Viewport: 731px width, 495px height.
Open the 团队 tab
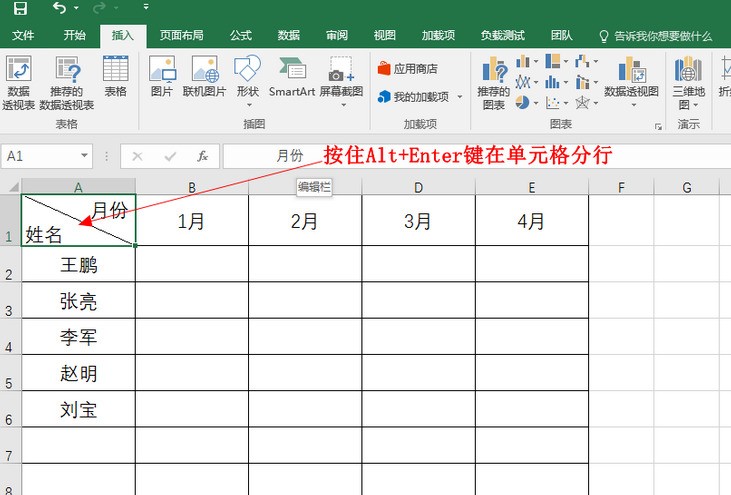pyautogui.click(x=561, y=35)
